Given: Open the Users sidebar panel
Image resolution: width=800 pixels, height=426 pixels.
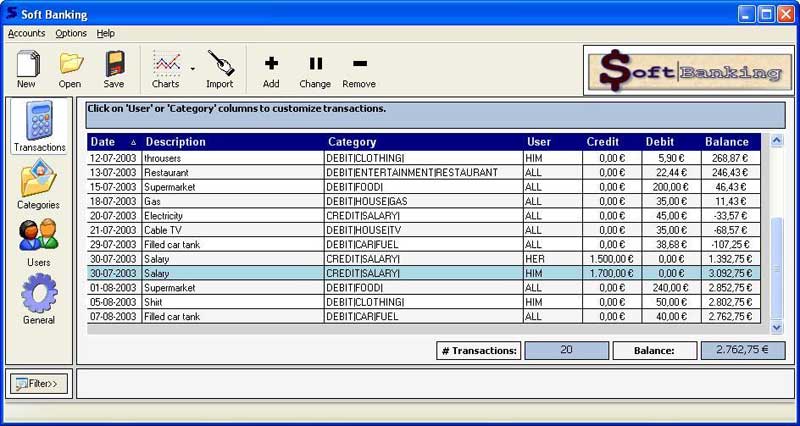Looking at the screenshot, I should coord(39,243).
